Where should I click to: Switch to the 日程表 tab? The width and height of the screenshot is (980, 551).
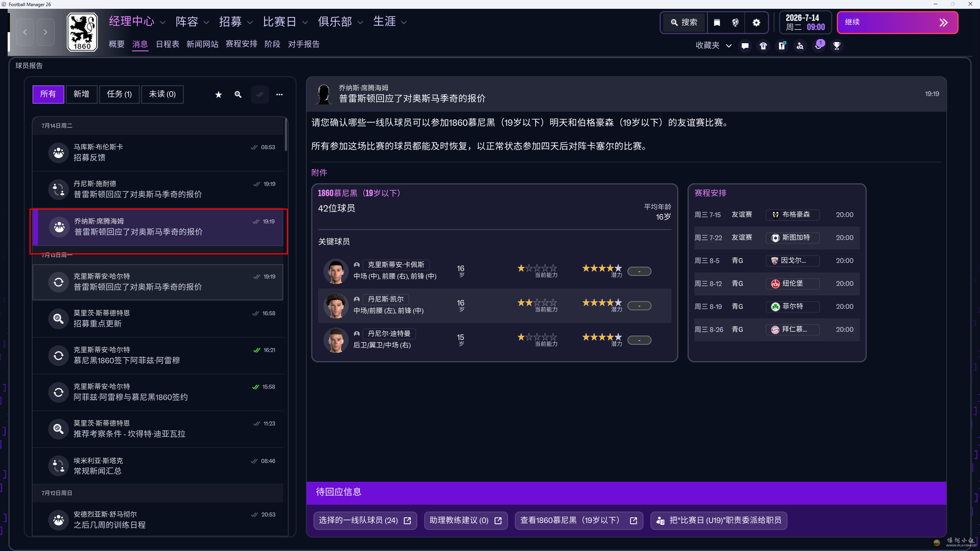(167, 44)
